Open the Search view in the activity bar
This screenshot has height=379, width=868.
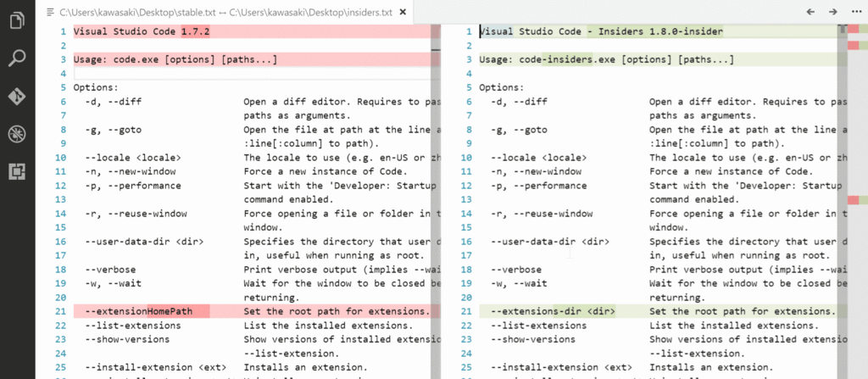17,59
